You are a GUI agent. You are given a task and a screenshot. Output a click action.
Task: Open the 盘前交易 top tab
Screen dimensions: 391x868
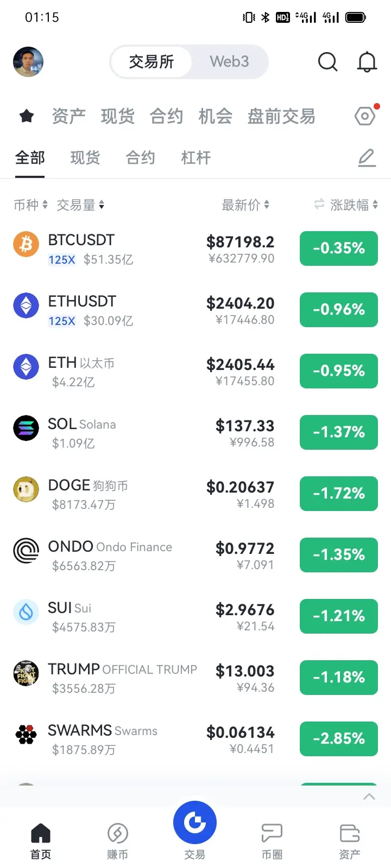(x=281, y=116)
